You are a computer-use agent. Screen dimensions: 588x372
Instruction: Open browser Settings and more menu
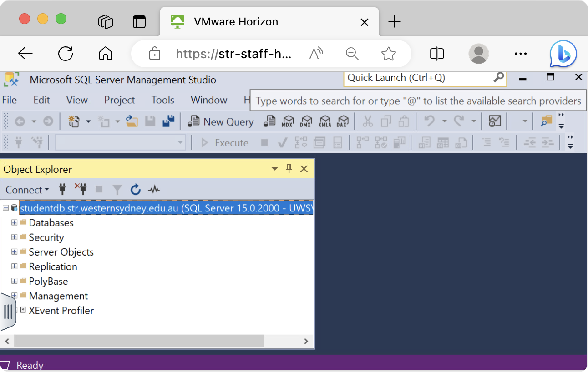tap(520, 54)
